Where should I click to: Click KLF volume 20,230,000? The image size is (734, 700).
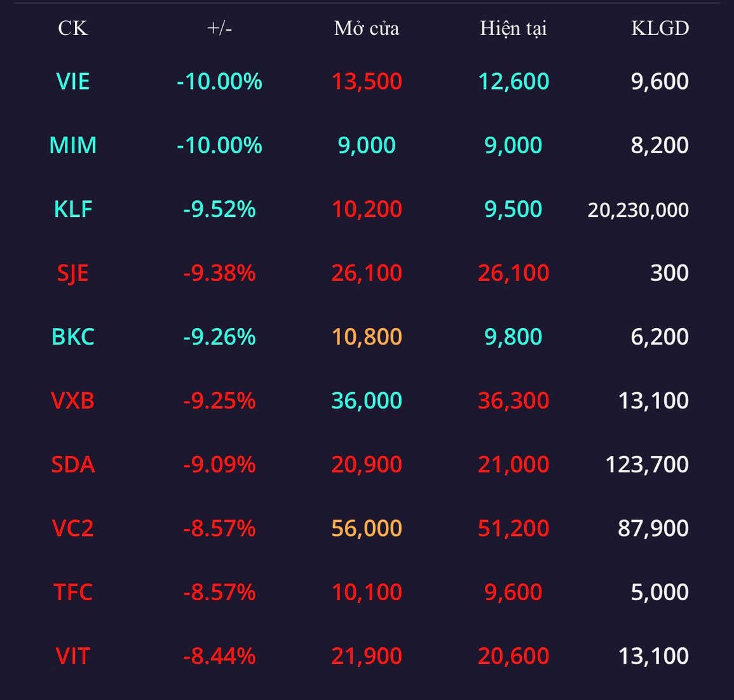[638, 210]
